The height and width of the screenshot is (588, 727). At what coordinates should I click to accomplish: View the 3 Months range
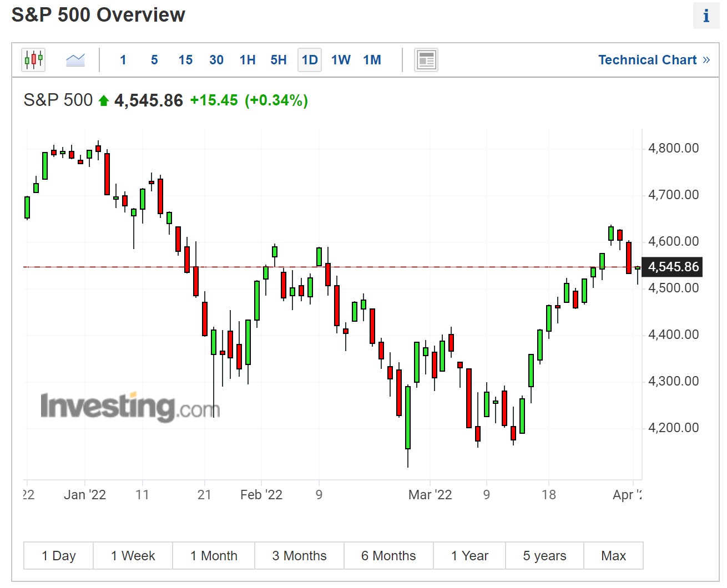(299, 556)
